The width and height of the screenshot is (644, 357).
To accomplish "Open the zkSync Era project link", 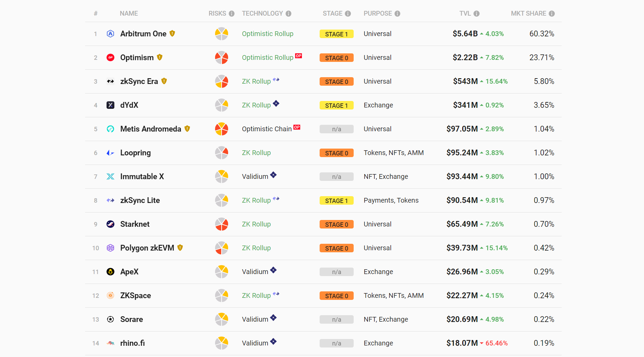I will (139, 81).
